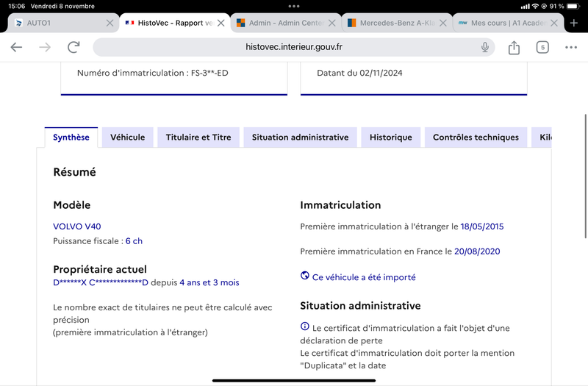The image size is (588, 386).
Task: Tap the 15:06 clock in status bar
Action: pyautogui.click(x=16, y=6)
